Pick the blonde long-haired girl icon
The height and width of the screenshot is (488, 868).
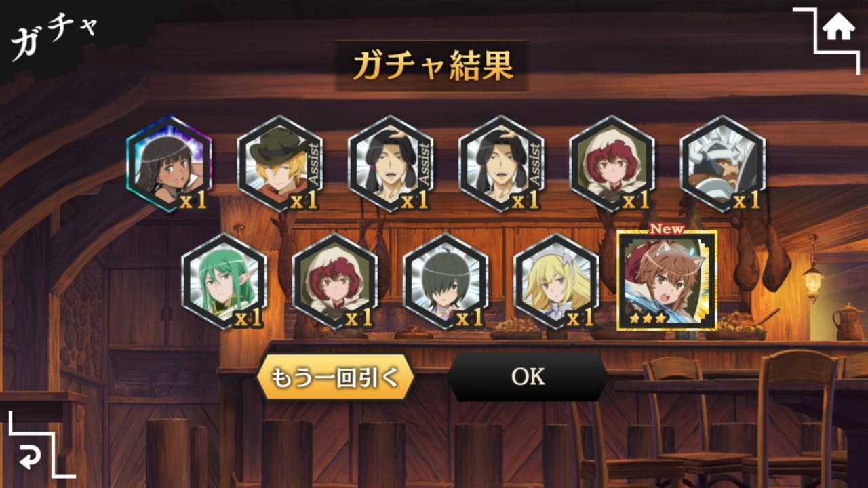tap(556, 281)
